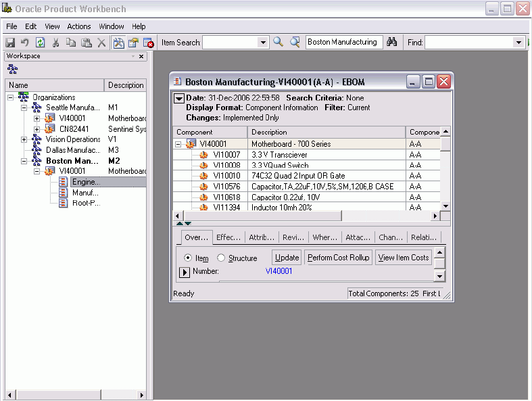
Task: Click the Refresh toolbar icon
Action: (x=40, y=43)
